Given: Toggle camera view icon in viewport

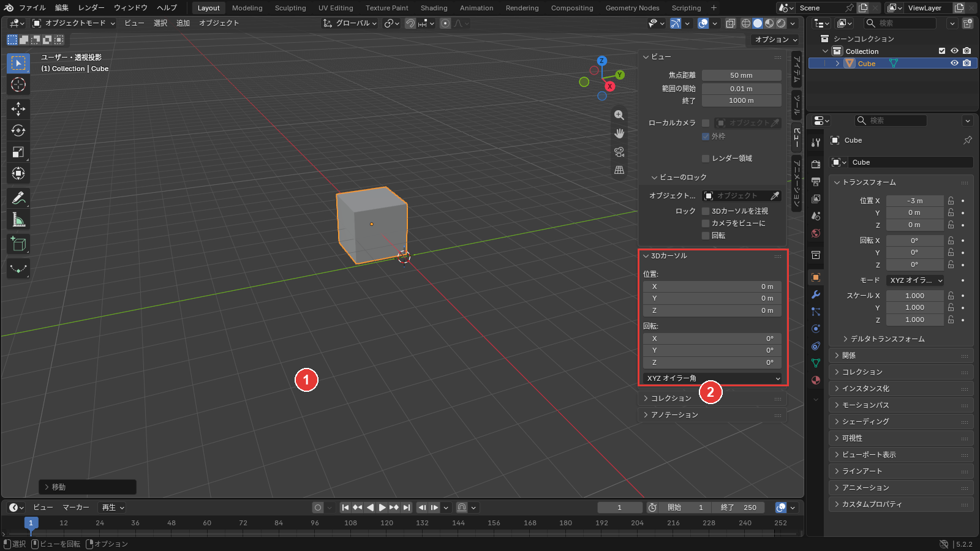Looking at the screenshot, I should [x=619, y=152].
